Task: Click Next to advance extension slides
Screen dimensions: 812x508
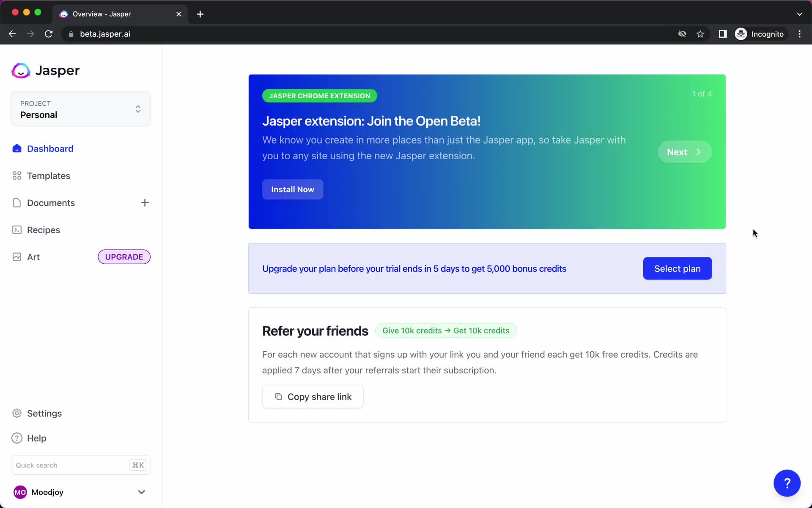Action: pyautogui.click(x=684, y=152)
